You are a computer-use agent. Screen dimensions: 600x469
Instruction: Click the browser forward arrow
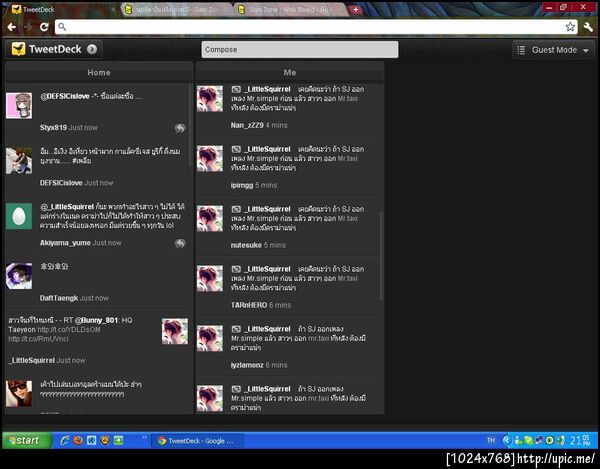tap(28, 27)
